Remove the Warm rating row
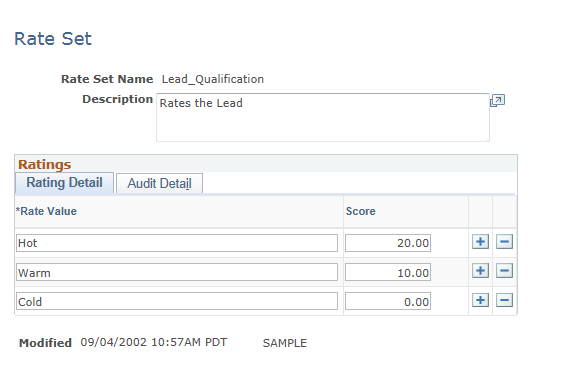The width and height of the screenshot is (569, 378). (504, 271)
